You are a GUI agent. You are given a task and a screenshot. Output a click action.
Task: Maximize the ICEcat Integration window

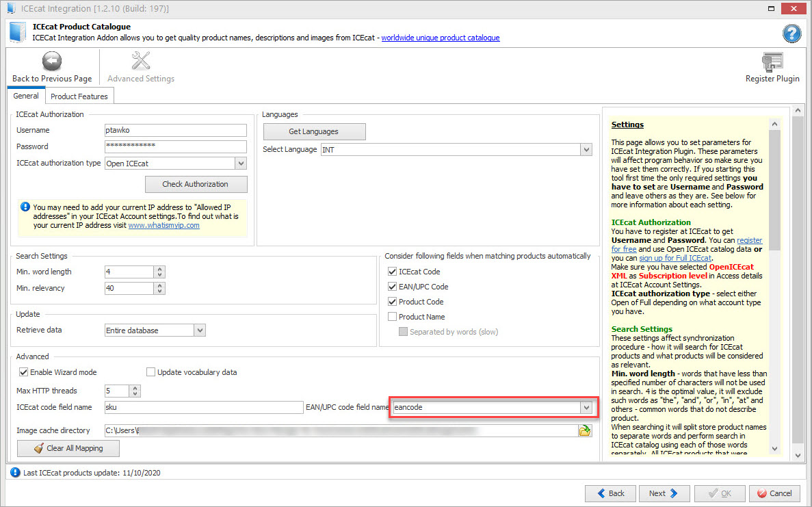pyautogui.click(x=771, y=8)
